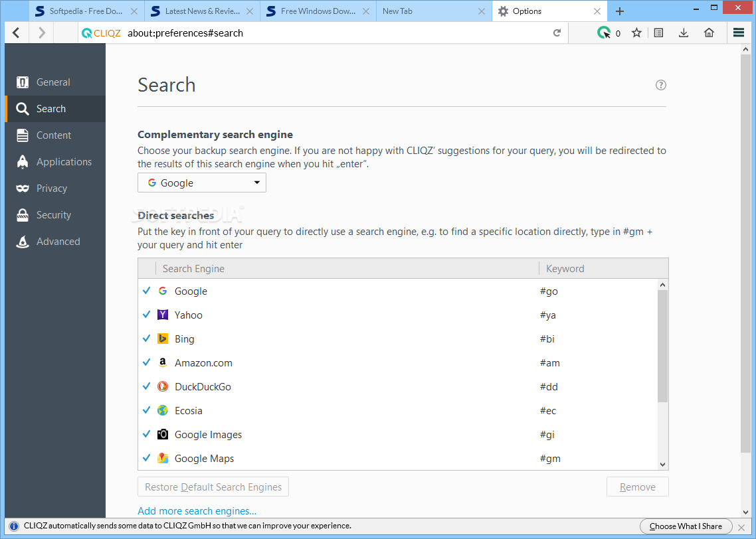
Task: Close the Options tab
Action: pyautogui.click(x=597, y=11)
